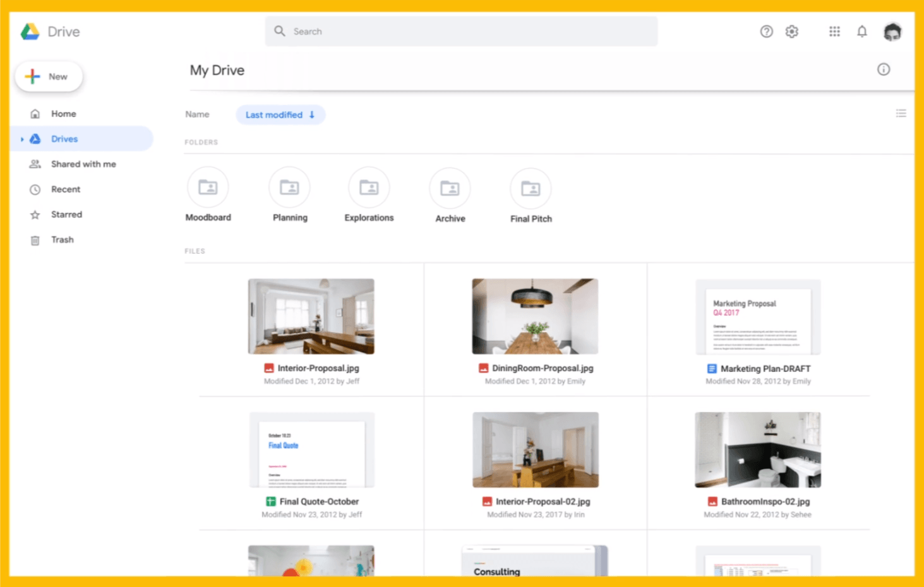The height and width of the screenshot is (587, 924).
Task: Click Modified Nov 23, 2017 by Irin
Action: (x=536, y=514)
